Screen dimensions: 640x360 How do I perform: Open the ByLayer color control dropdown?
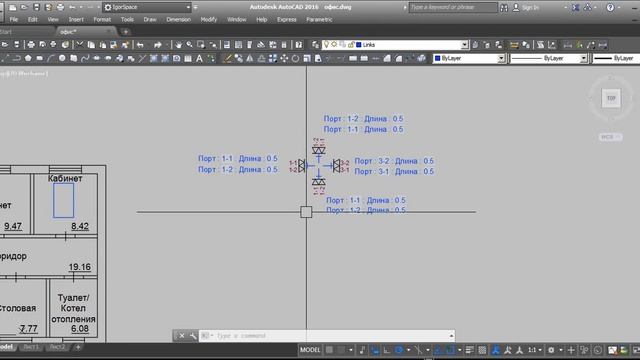pyautogui.click(x=501, y=58)
